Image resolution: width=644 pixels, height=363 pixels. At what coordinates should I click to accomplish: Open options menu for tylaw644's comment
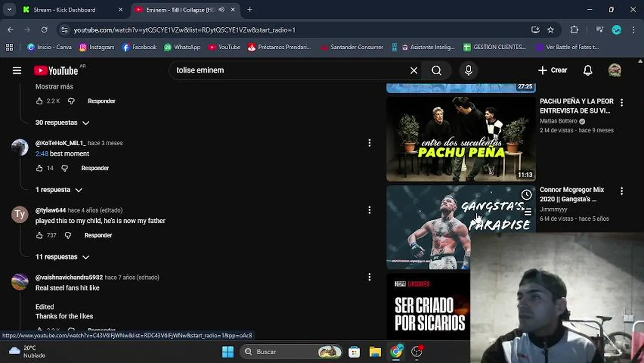[369, 210]
